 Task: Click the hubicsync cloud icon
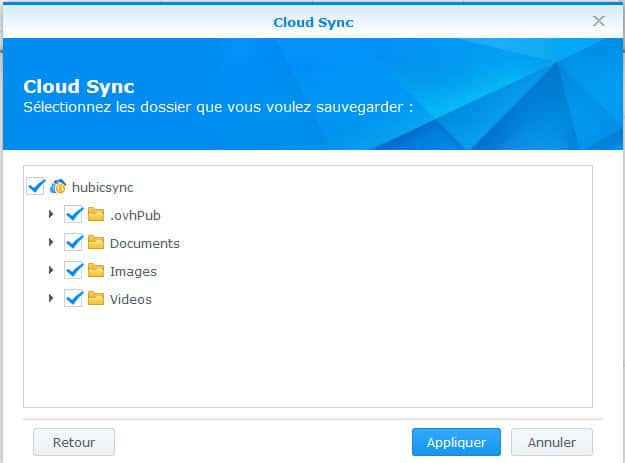58,186
